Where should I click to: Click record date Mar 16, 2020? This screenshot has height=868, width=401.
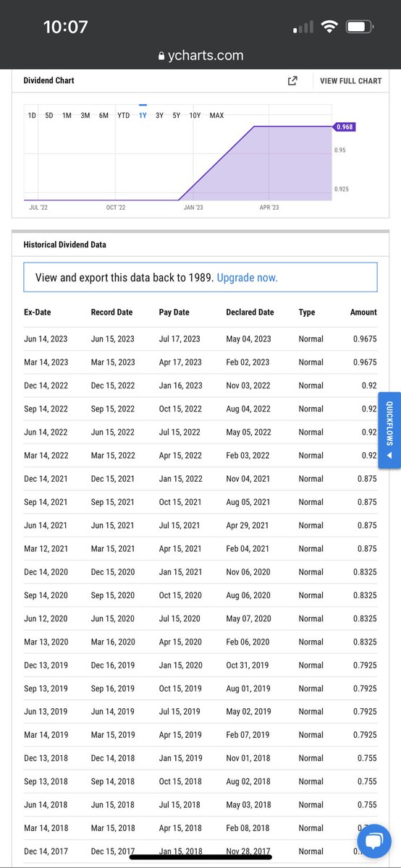click(x=113, y=642)
